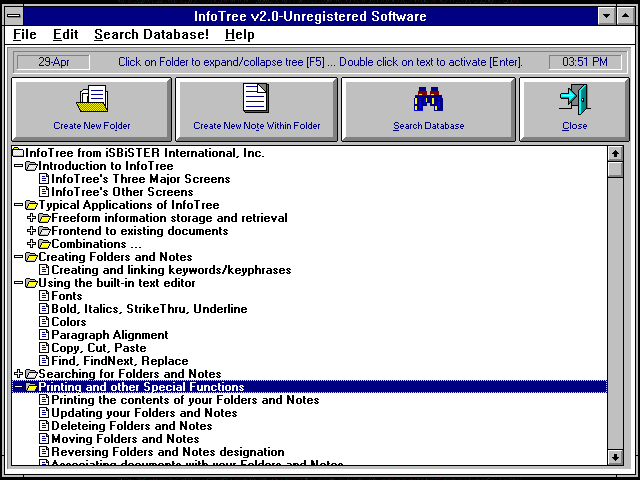Viewport: 640px width, 480px height.
Task: Click the scrollbar down arrow in tree
Action: tap(615, 457)
